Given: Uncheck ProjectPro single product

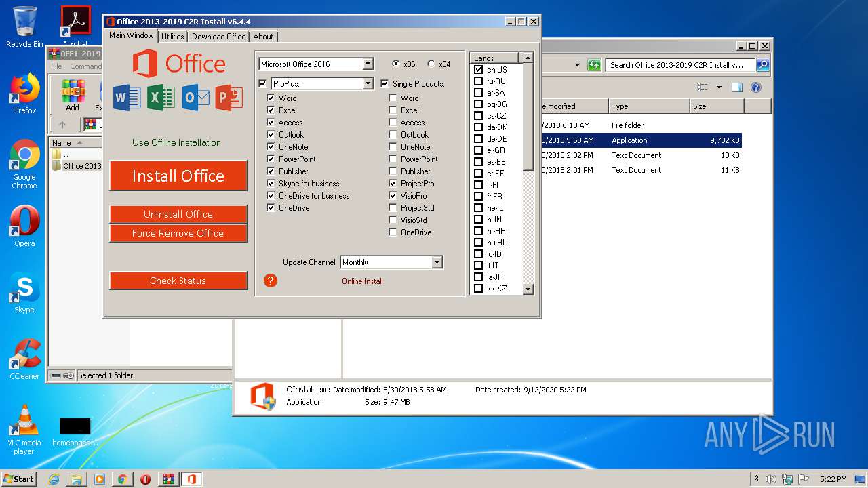Looking at the screenshot, I should coord(393,183).
